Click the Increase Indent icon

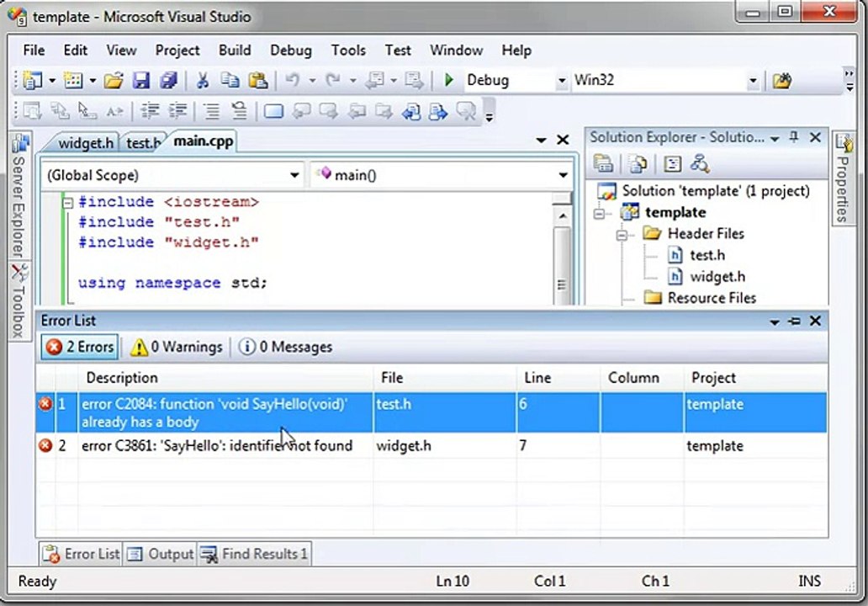[177, 111]
